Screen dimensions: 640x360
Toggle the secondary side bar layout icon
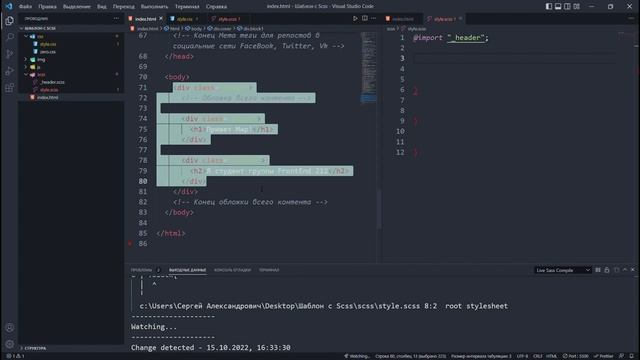point(567,6)
